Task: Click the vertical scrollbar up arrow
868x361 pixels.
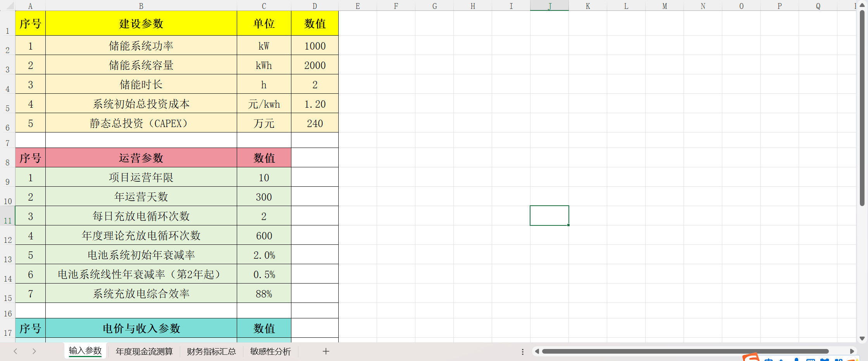Action: click(x=863, y=5)
